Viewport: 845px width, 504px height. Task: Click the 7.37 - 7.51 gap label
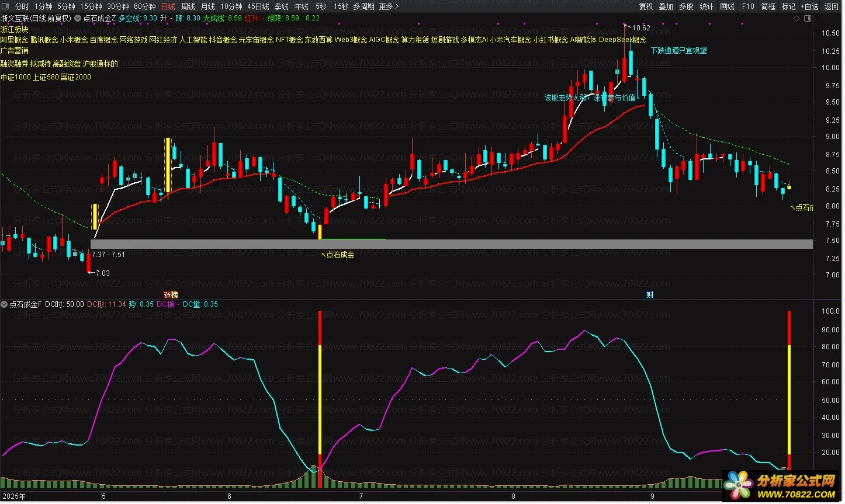pos(109,255)
